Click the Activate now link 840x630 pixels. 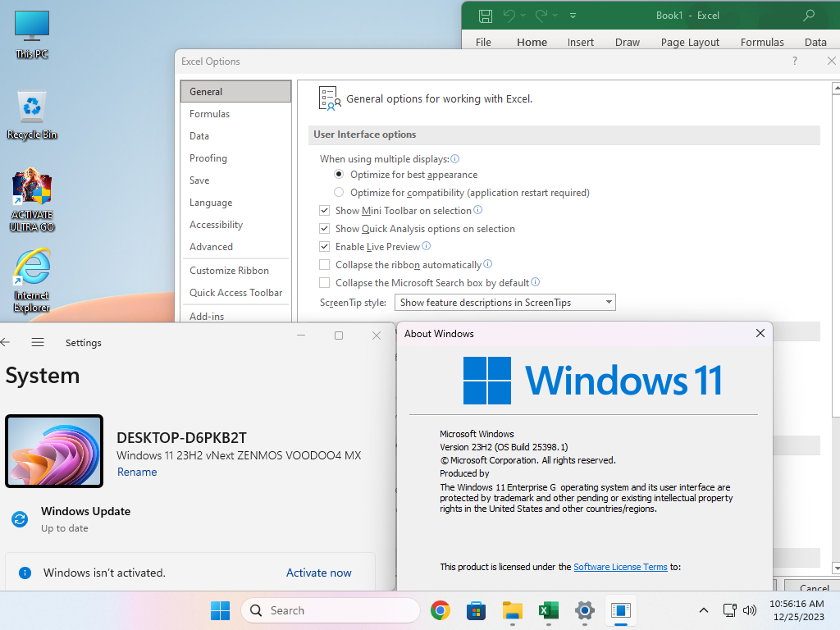(319, 573)
